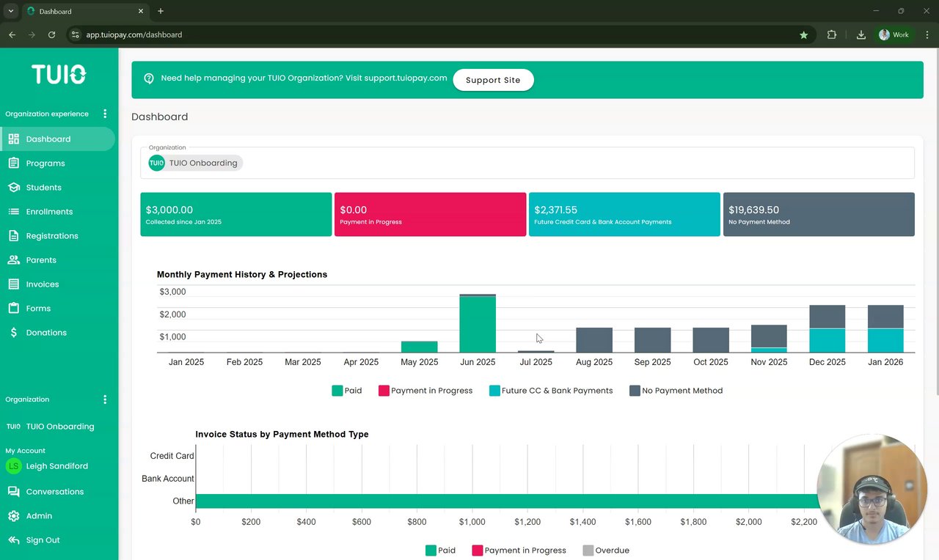Click the Registrations document icon
Image resolution: width=939 pixels, height=560 pixels.
(x=13, y=236)
